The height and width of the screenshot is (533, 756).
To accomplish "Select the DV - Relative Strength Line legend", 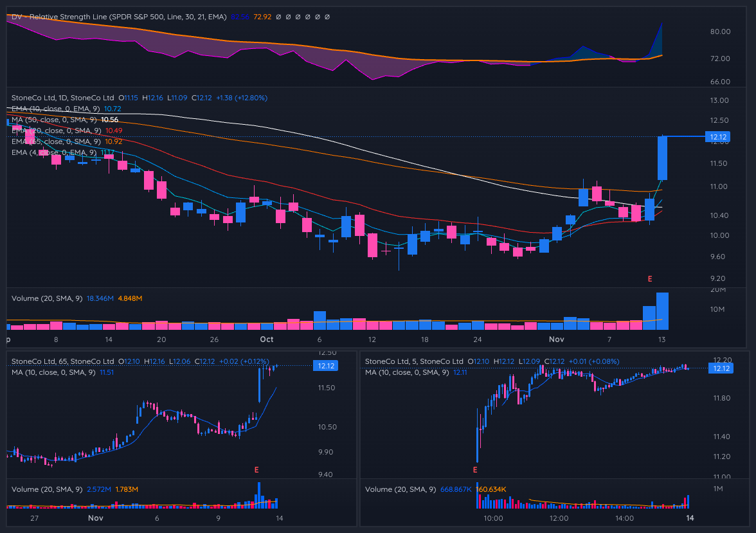I will pyautogui.click(x=118, y=17).
